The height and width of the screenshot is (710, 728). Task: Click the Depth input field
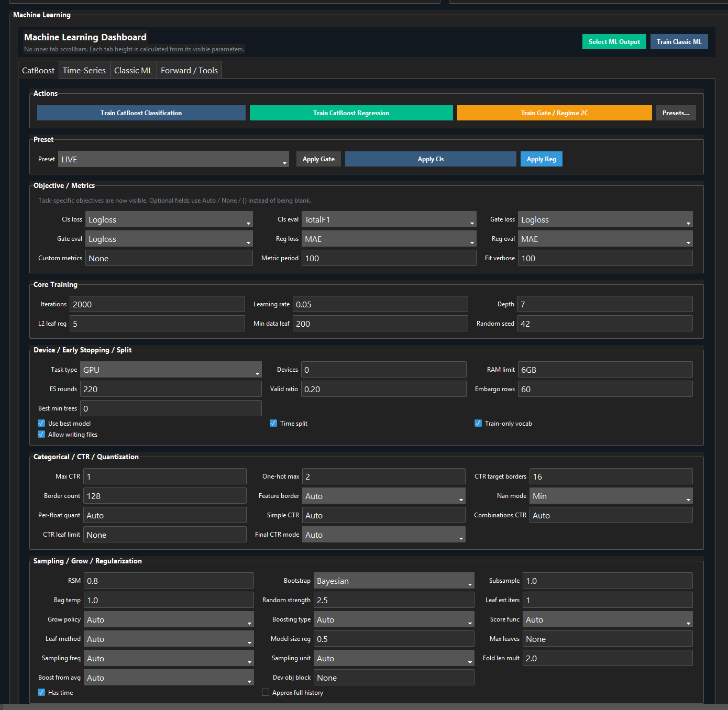(605, 304)
